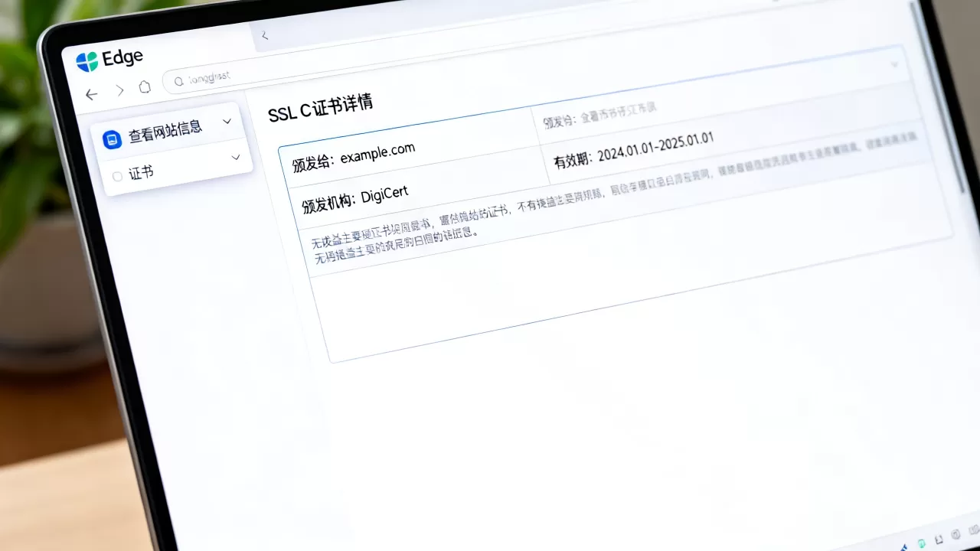Click the SSL 证书详情 heading
This screenshot has height=551, width=980.
pyautogui.click(x=320, y=108)
